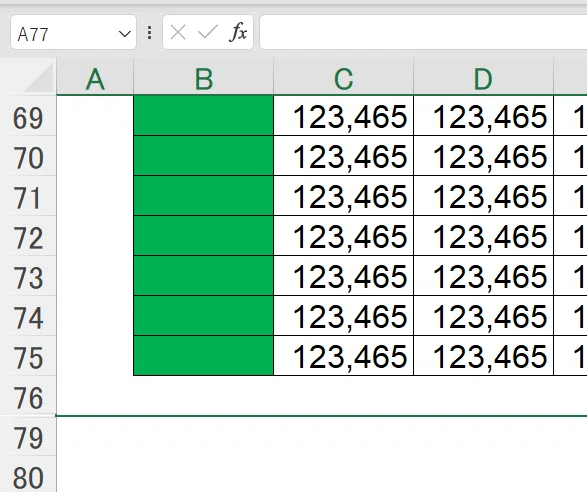Click the Cancel (X) formula icon
Image resolution: width=587 pixels, height=492 pixels.
pyautogui.click(x=178, y=32)
